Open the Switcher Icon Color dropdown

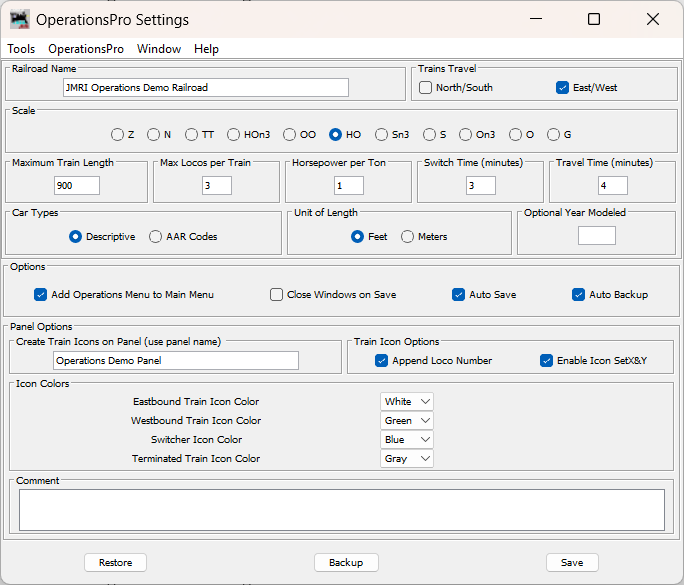point(407,440)
